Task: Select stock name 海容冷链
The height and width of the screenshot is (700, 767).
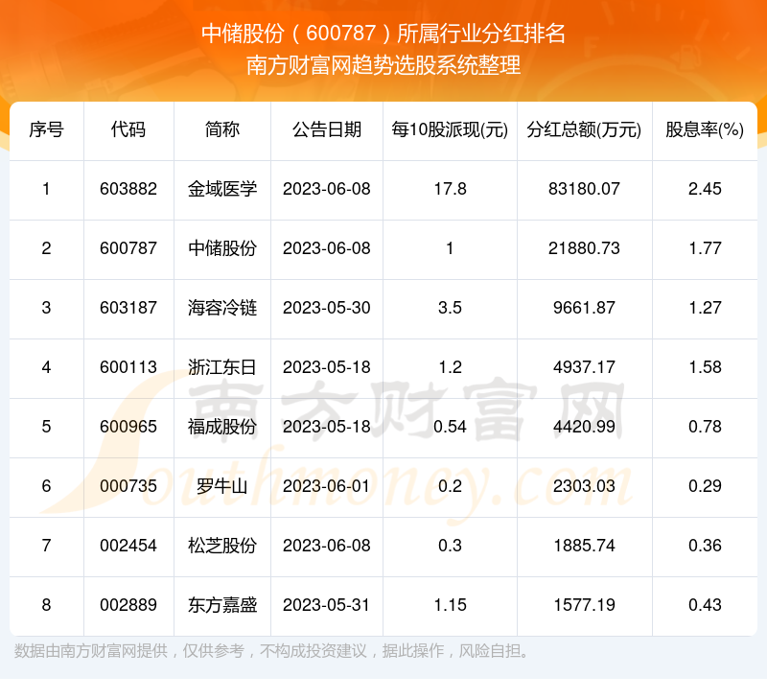Action: [222, 308]
